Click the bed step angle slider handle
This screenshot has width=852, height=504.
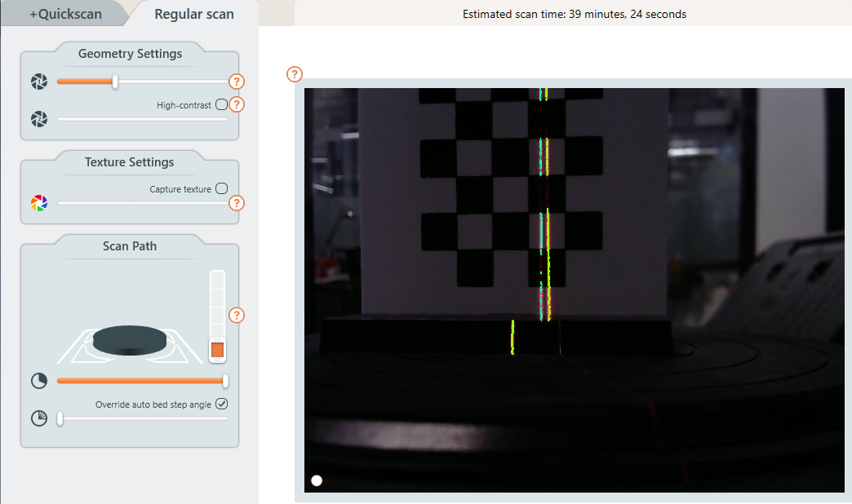[x=60, y=418]
